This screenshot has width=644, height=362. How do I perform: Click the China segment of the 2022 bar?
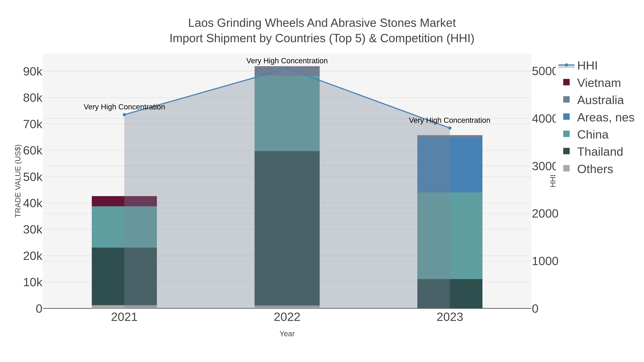tap(287, 113)
